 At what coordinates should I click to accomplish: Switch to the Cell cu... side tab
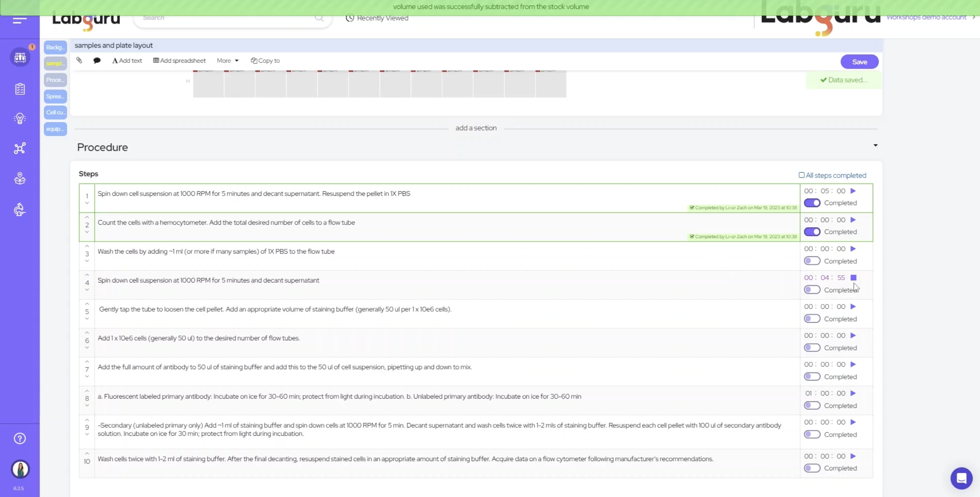[x=55, y=113]
